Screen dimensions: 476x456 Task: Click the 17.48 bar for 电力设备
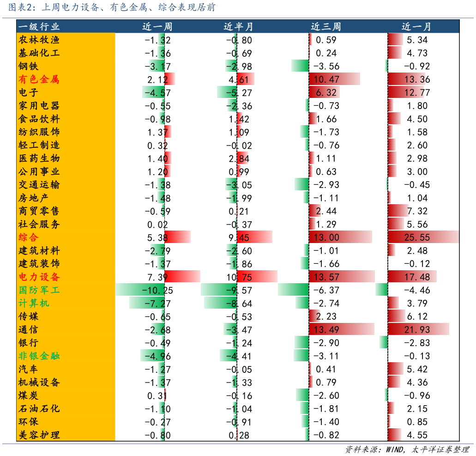412,277
